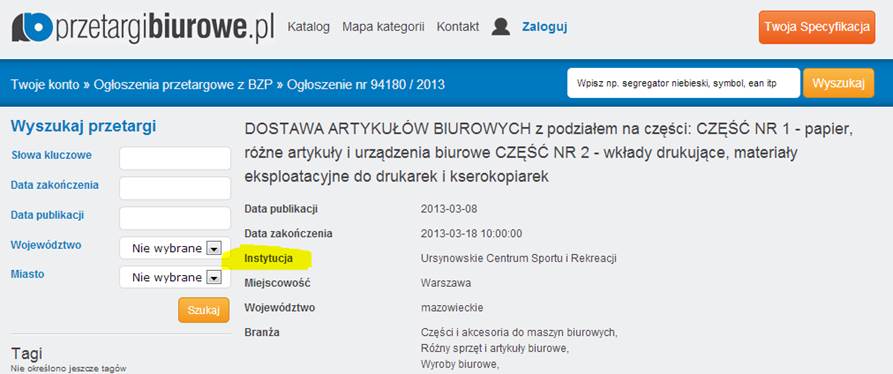Click Części i akcesoria do maszyn biurowych

tap(519, 332)
